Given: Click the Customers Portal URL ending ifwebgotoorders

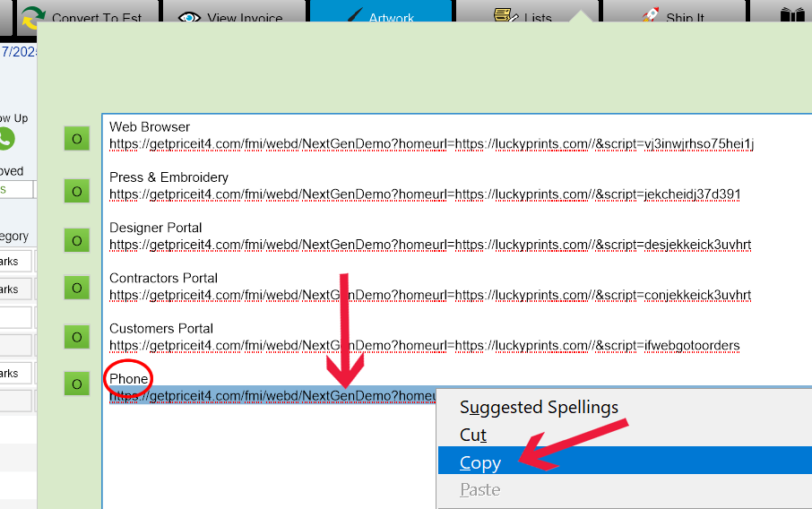Looking at the screenshot, I should pyautogui.click(x=424, y=345).
